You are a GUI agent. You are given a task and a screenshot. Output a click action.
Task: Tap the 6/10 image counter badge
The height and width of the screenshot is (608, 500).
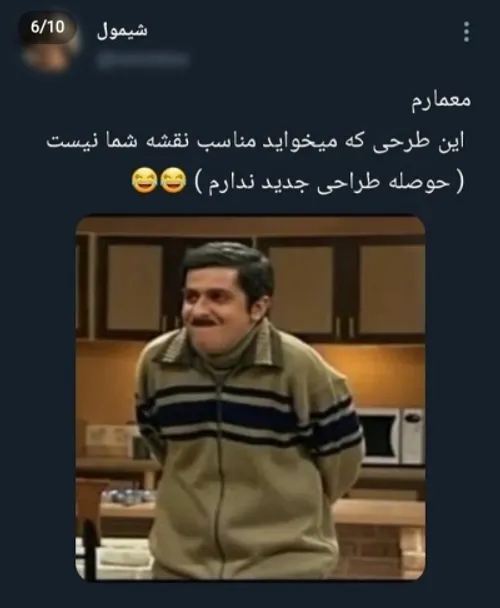[x=47, y=27]
